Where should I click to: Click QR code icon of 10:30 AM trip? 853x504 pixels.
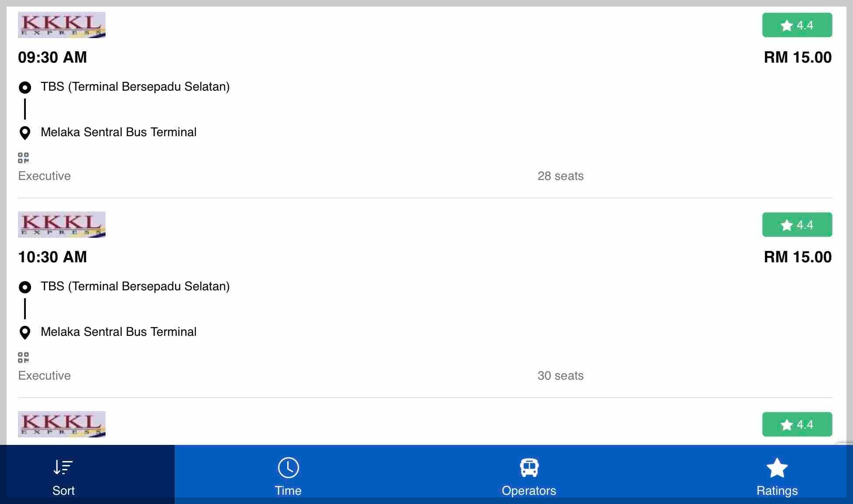(23, 358)
